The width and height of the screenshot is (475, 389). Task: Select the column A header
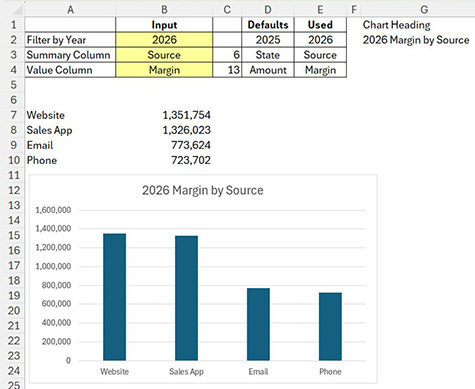coord(70,10)
